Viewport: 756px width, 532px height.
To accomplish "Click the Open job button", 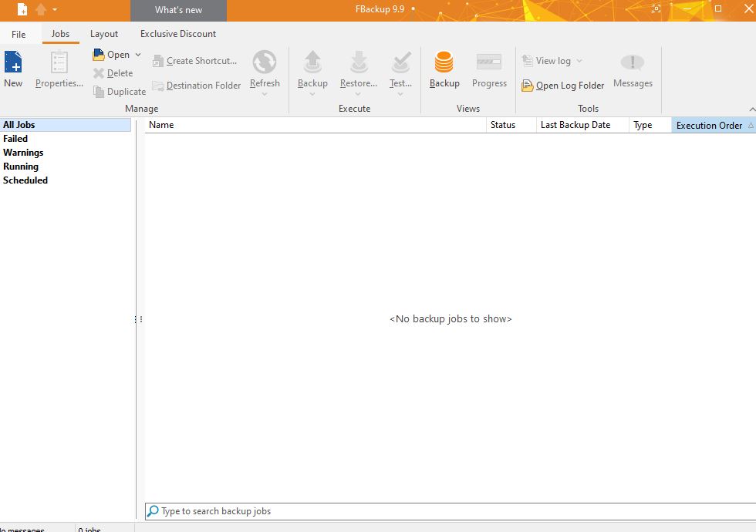I will 111,55.
